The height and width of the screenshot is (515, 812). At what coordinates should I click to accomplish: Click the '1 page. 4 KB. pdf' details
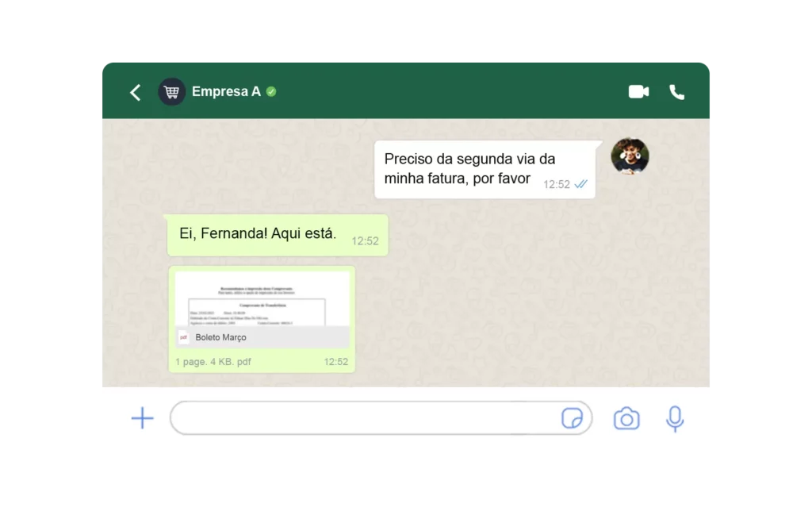(x=213, y=362)
